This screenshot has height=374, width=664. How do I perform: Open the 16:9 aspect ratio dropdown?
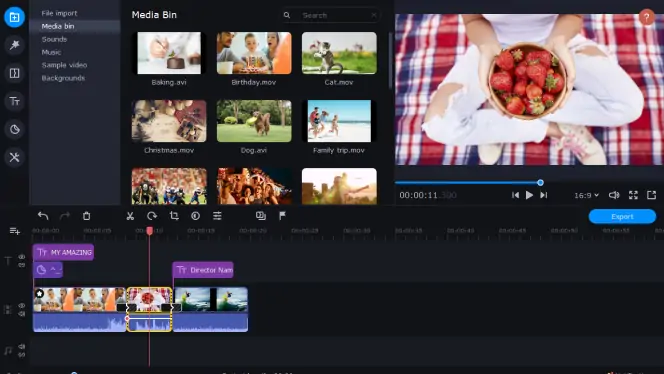point(587,195)
